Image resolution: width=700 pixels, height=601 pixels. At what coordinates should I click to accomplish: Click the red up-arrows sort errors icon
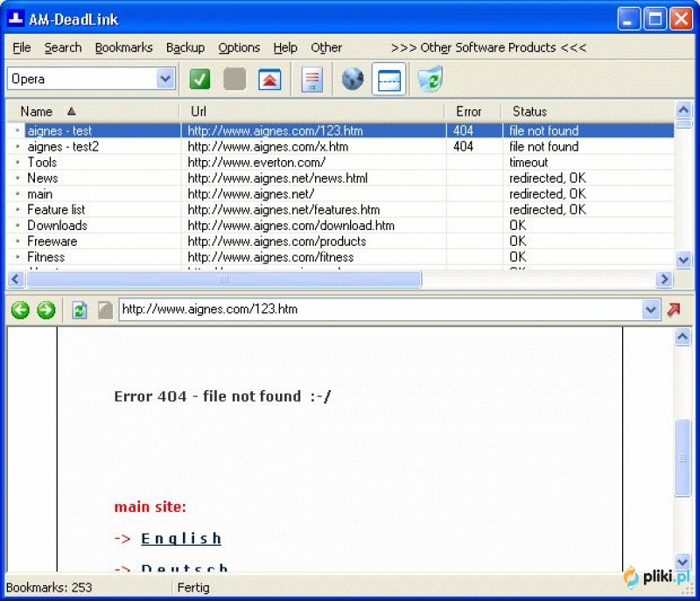(269, 80)
